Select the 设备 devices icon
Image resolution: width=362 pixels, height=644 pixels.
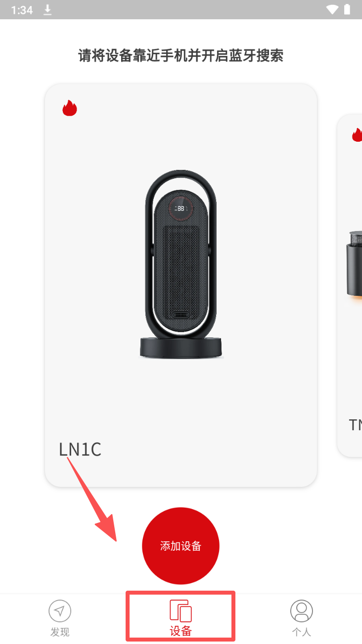(181, 611)
